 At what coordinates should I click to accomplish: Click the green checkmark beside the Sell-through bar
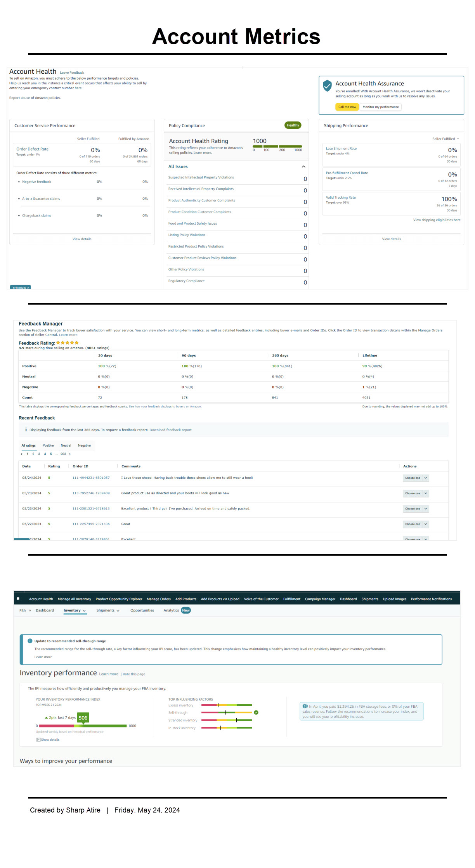click(x=256, y=712)
